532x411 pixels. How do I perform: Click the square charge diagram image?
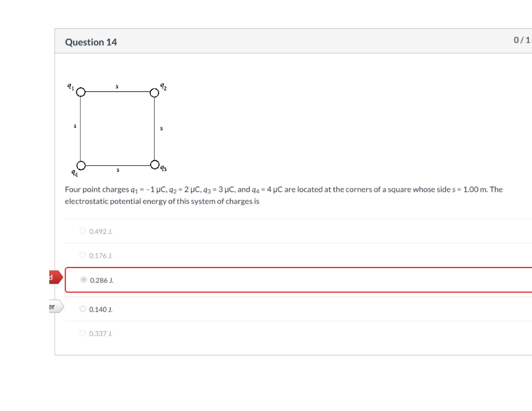(117, 128)
